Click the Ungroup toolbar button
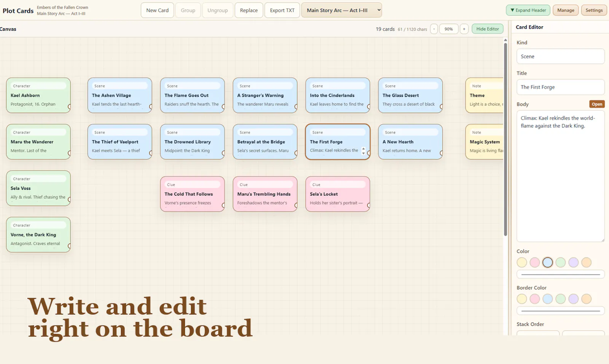Screen dimensions: 609x364 click(217, 10)
